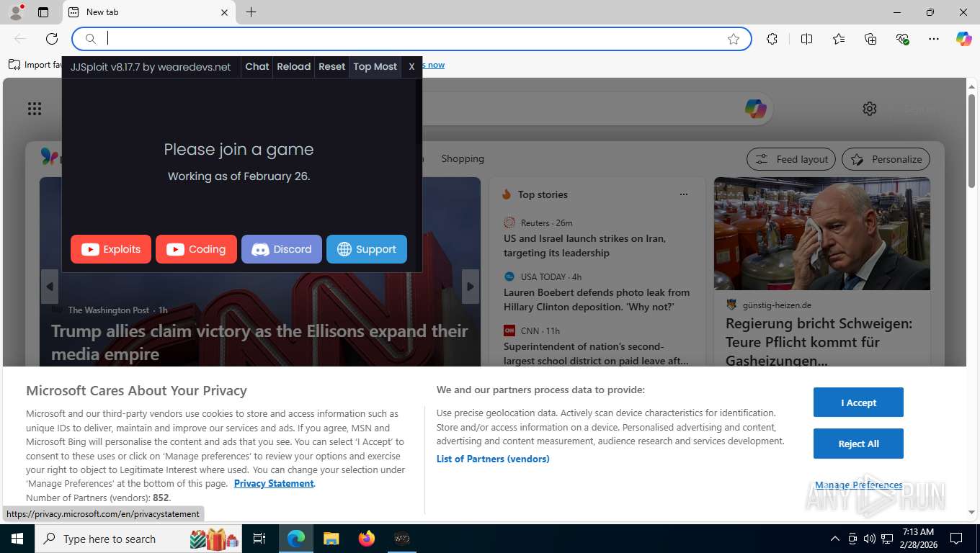The width and height of the screenshot is (980, 553).
Task: Open the günstig-heizen.de article image
Action: click(x=822, y=234)
